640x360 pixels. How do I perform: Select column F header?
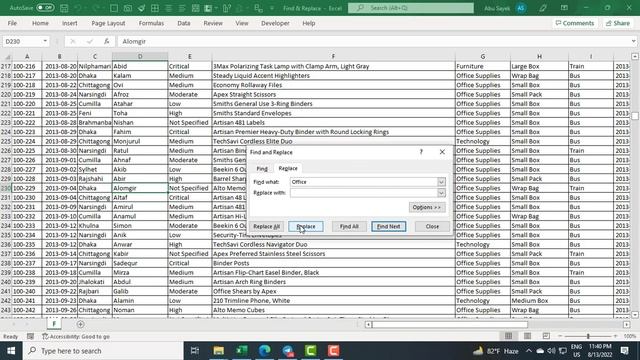pos(333,56)
